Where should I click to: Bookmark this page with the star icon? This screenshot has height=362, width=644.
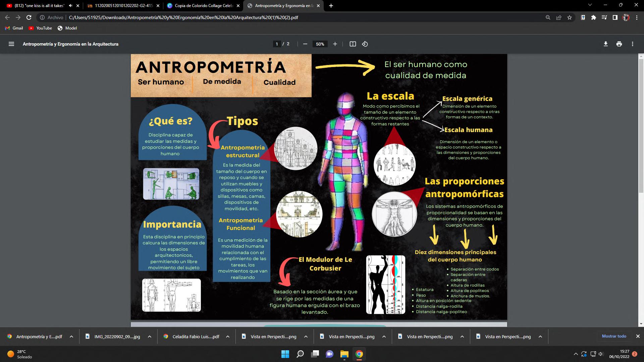tap(569, 17)
